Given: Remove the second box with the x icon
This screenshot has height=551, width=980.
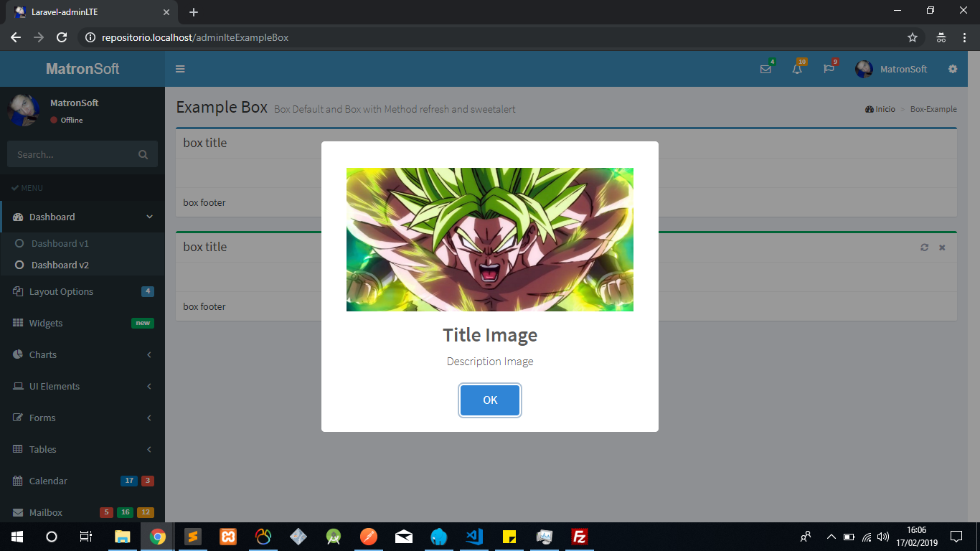Looking at the screenshot, I should (942, 248).
